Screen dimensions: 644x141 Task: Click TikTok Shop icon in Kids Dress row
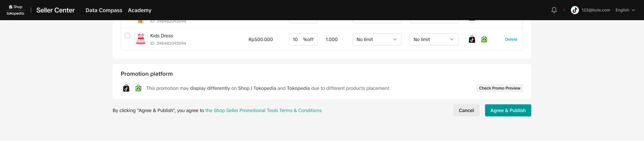[x=472, y=39]
